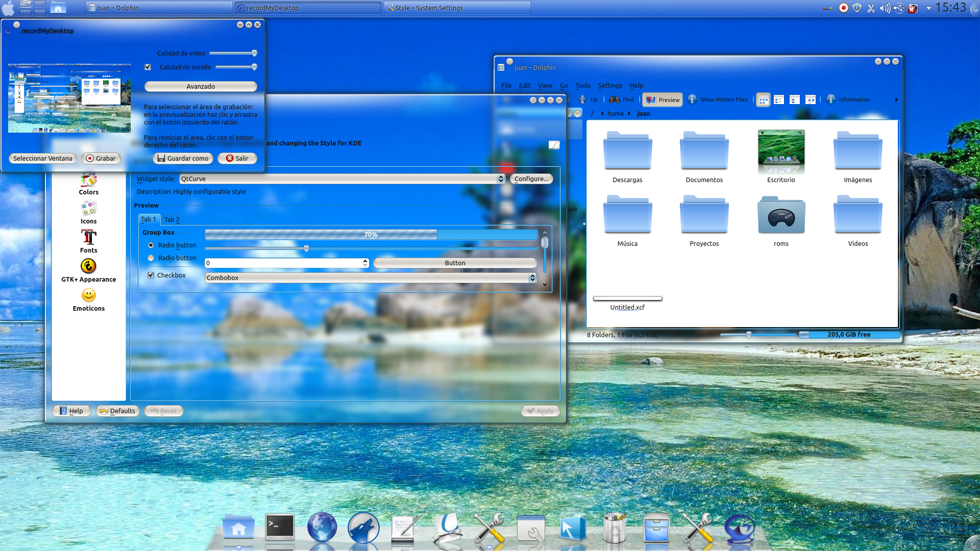The image size is (980, 551).
Task: Select the Vídeos folder
Action: [x=857, y=221]
